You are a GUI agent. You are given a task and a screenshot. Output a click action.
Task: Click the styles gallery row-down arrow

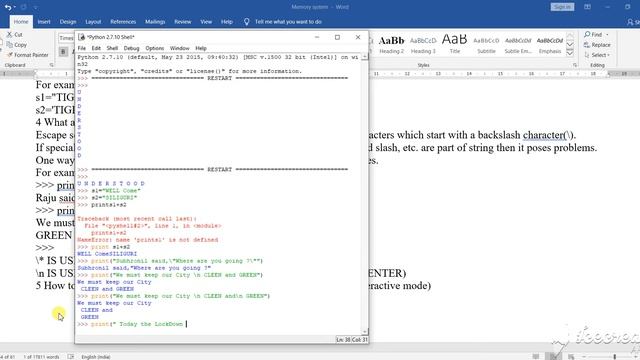click(x=570, y=44)
